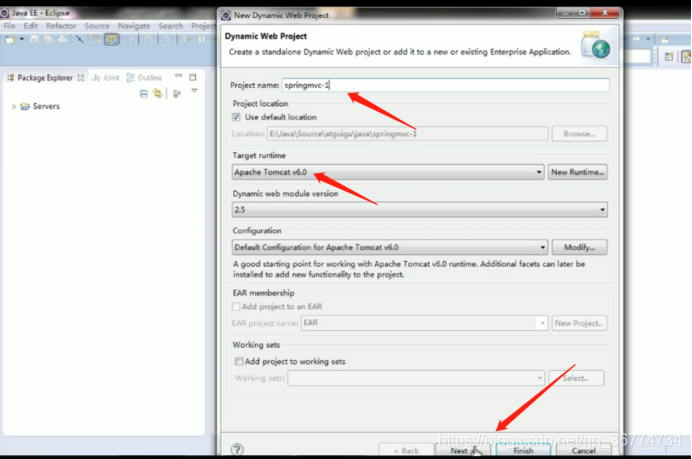Viewport: 692px width, 459px height.
Task: Open the Package Explorer view menu triangle
Action: 194,91
